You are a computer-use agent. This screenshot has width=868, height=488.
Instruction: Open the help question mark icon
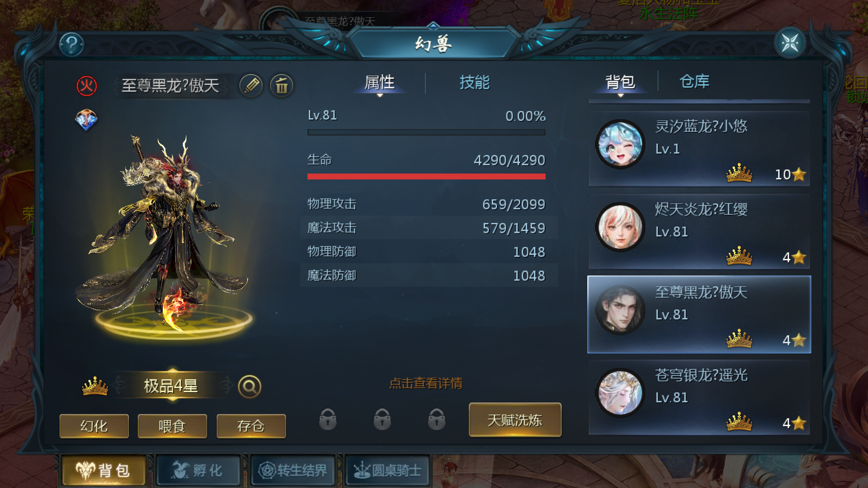pos(72,44)
